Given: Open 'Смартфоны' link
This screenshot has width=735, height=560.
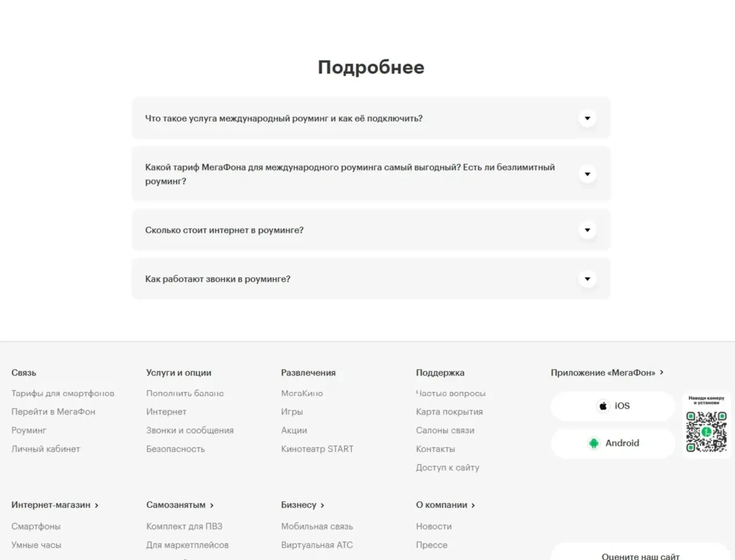Looking at the screenshot, I should [36, 526].
